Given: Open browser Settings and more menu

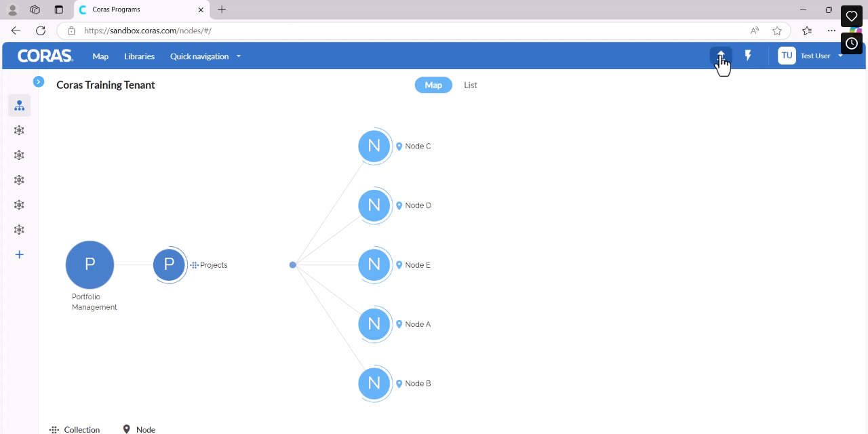Looking at the screenshot, I should click(x=831, y=31).
